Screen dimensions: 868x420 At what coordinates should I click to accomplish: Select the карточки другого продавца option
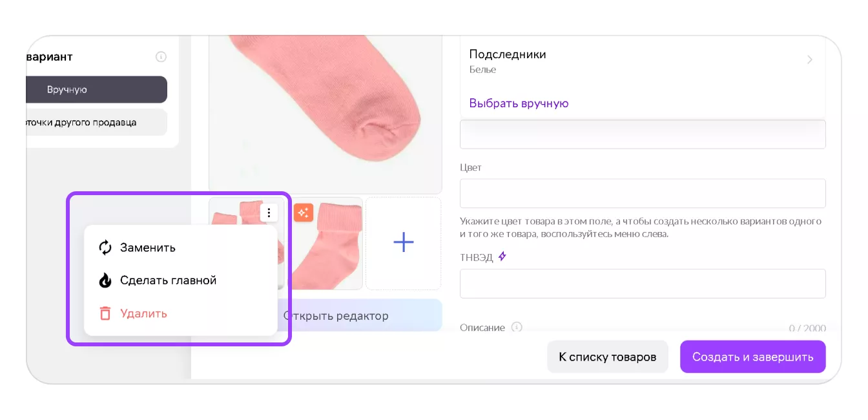96,122
